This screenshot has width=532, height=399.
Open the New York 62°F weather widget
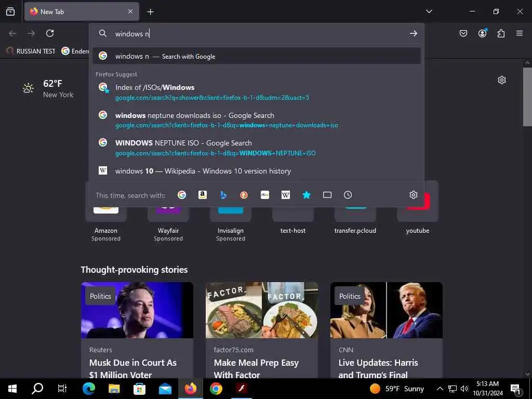click(x=48, y=88)
